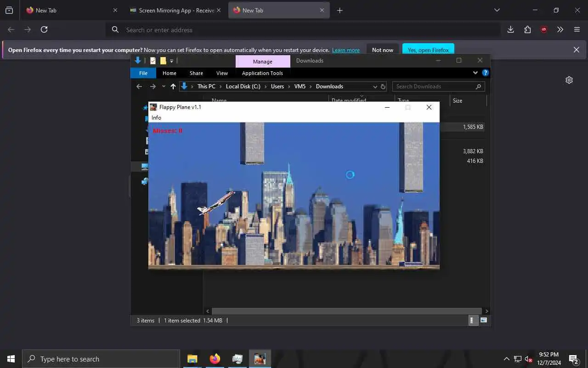Image resolution: width=588 pixels, height=368 pixels.
Task: Open the recent locations dropdown in Explorer
Action: click(x=164, y=86)
